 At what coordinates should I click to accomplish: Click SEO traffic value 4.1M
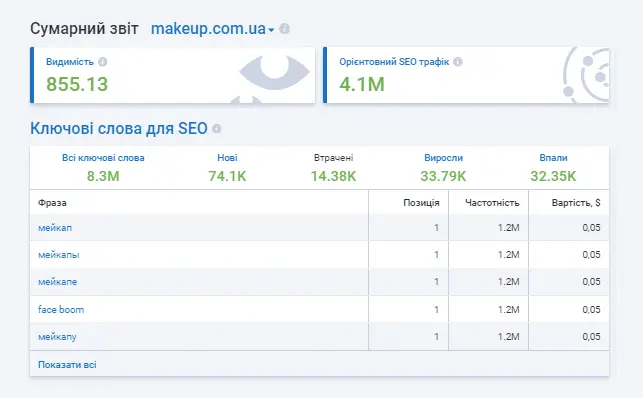[362, 84]
